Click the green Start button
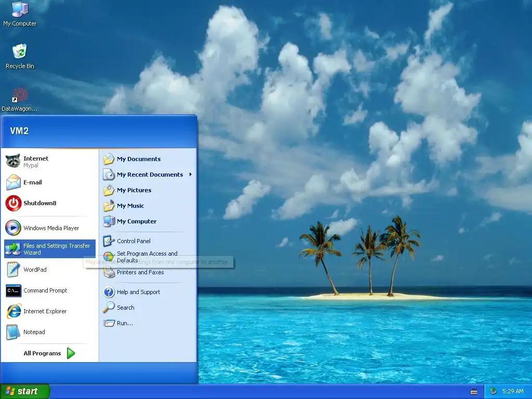This screenshot has width=532, height=399. tap(25, 391)
